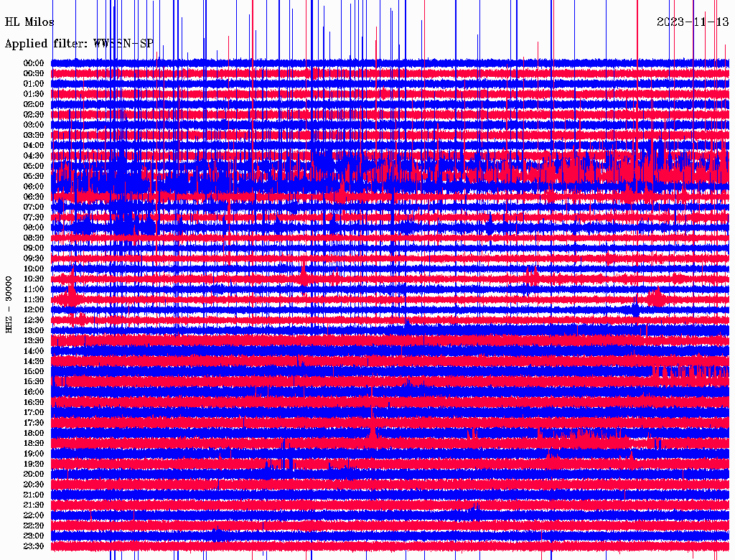The image size is (735, 560).
Task: Select the 16:30 time label
Action: point(34,402)
